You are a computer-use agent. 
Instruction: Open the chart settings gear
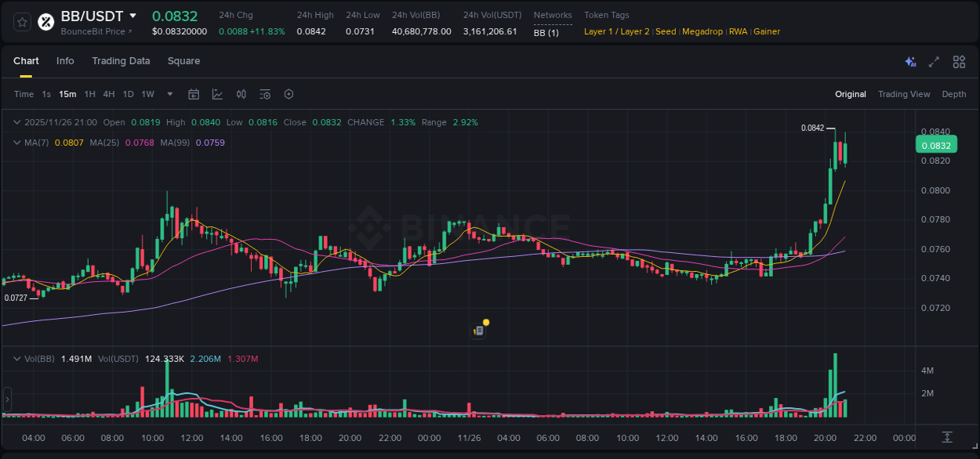click(x=289, y=93)
